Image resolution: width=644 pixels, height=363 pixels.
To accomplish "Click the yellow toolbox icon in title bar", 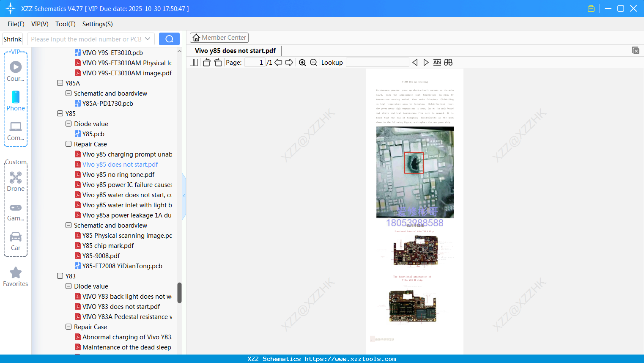I will pos(591,8).
